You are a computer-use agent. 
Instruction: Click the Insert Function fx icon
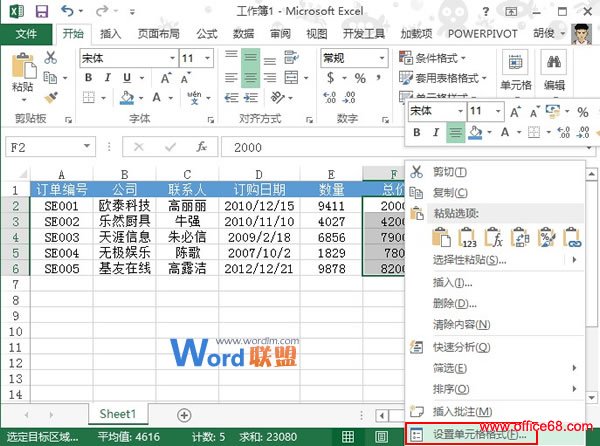point(201,147)
